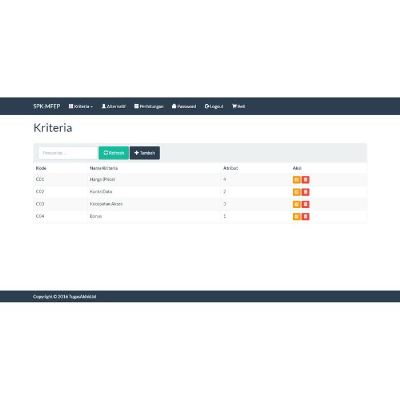Click the Tambah add button
The height and width of the screenshot is (400, 400).
[145, 153]
